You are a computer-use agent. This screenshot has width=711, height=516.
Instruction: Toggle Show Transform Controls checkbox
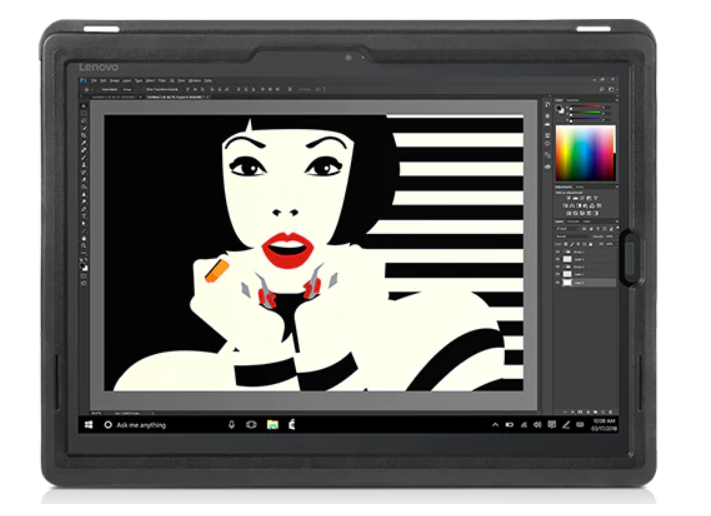click(143, 89)
